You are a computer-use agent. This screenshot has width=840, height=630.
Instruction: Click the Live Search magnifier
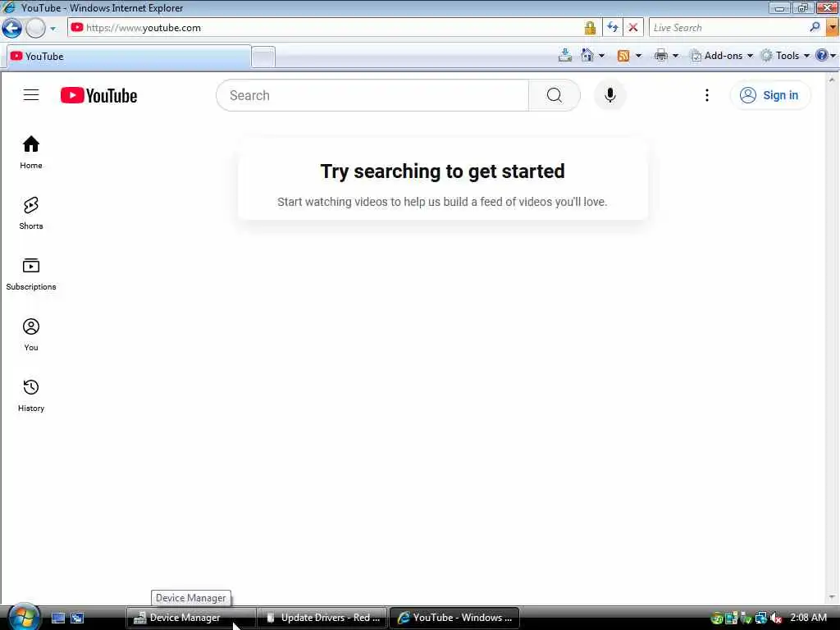coord(815,27)
